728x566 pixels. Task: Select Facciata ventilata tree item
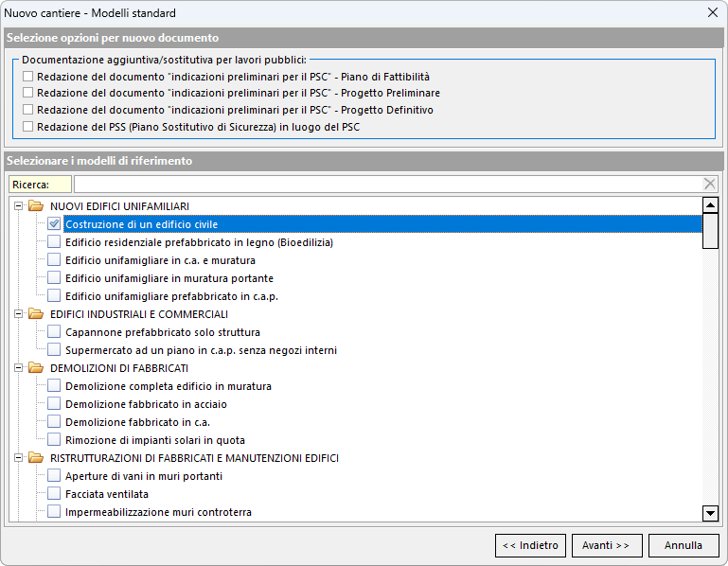point(107,494)
